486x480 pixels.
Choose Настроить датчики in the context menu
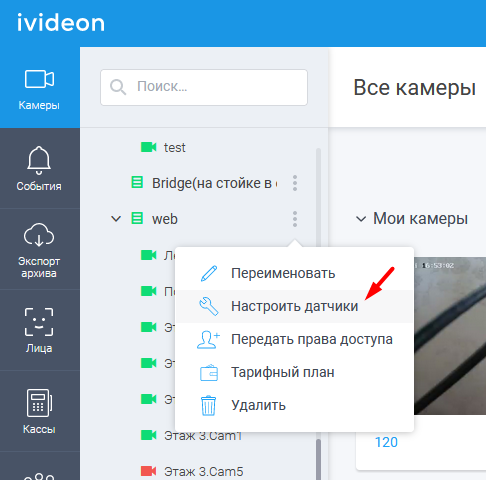point(294,306)
